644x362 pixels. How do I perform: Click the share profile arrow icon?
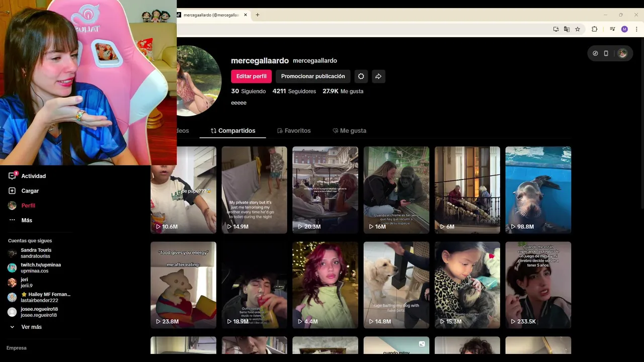click(x=378, y=76)
